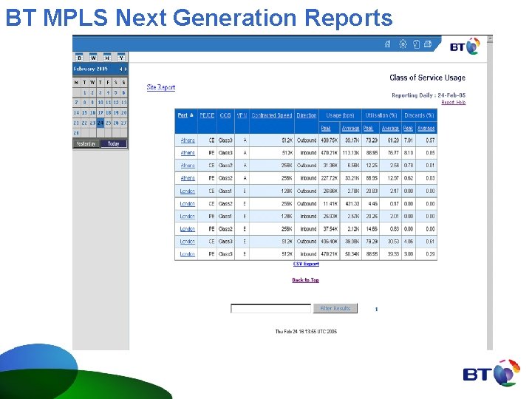
Task: Open Athens link in PE Class3 Inbound row
Action: (188, 153)
